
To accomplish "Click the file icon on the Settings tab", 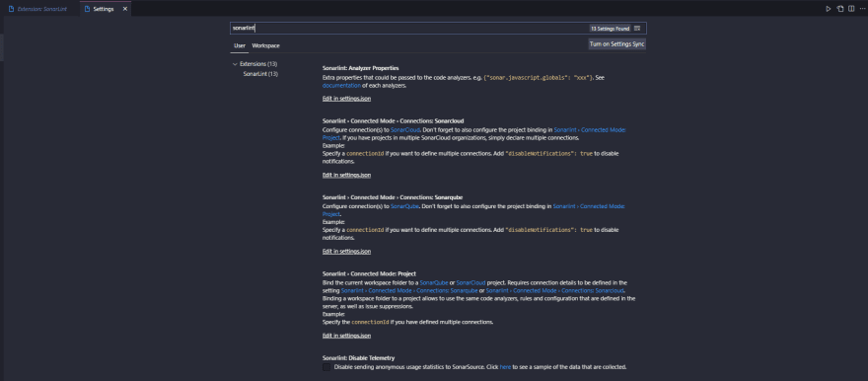I will pos(87,9).
